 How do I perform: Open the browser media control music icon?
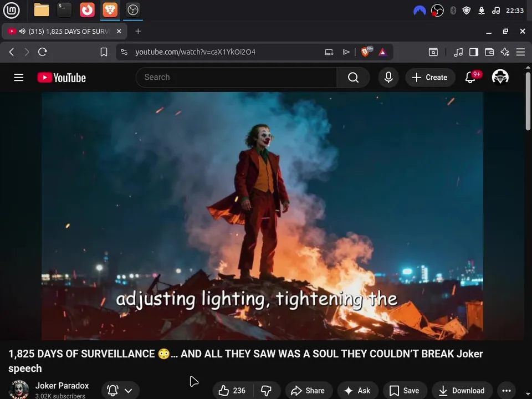click(x=458, y=52)
